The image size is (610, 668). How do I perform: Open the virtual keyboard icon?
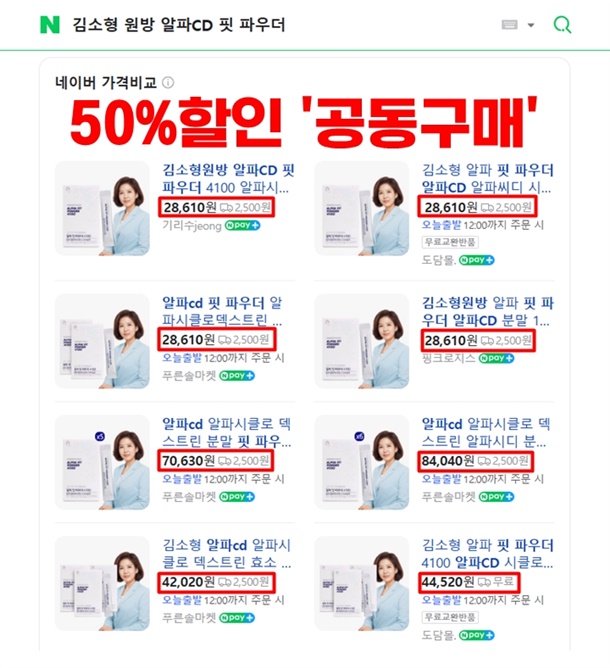509,25
